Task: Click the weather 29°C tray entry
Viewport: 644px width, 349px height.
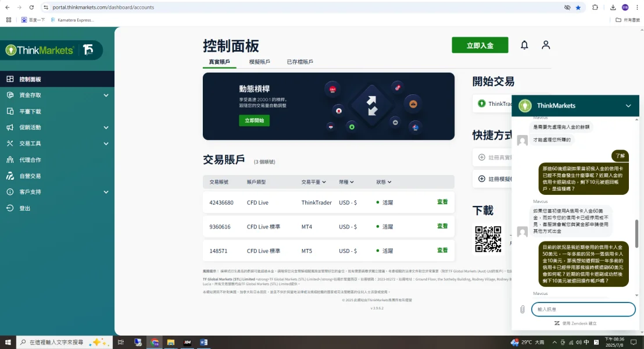Action: click(x=527, y=342)
